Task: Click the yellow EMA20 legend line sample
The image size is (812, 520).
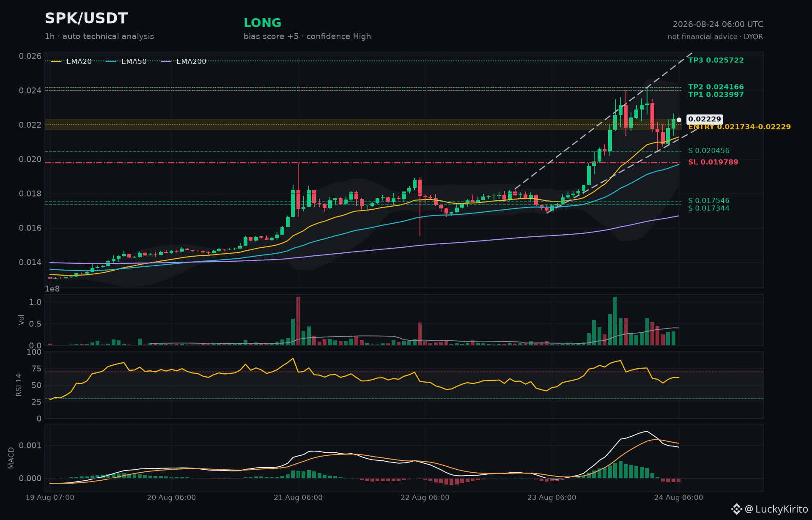Action: pyautogui.click(x=56, y=61)
